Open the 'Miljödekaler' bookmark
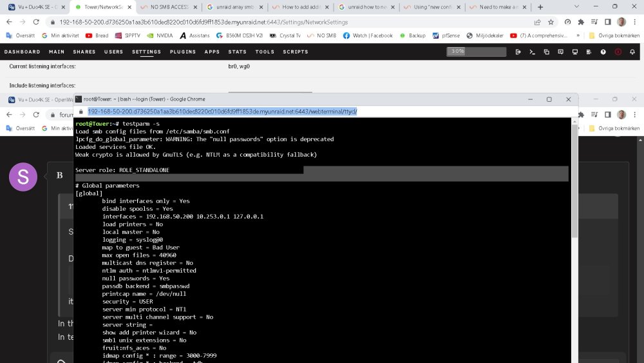Viewport: 644px width, 363px height. click(485, 35)
